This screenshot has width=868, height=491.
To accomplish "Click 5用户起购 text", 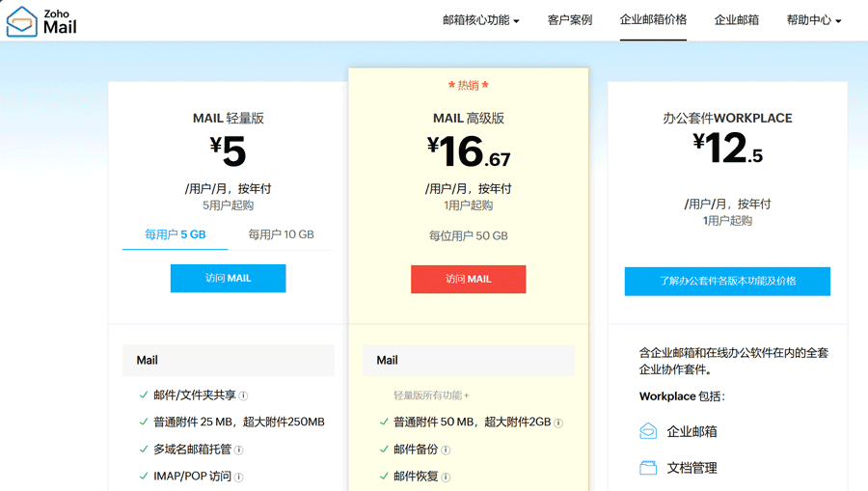I will click(228, 205).
